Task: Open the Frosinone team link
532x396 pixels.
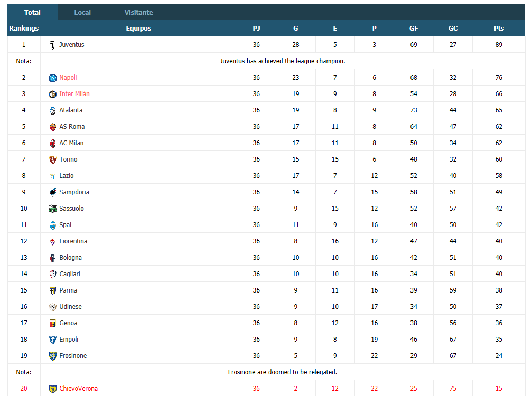Action: (73, 356)
